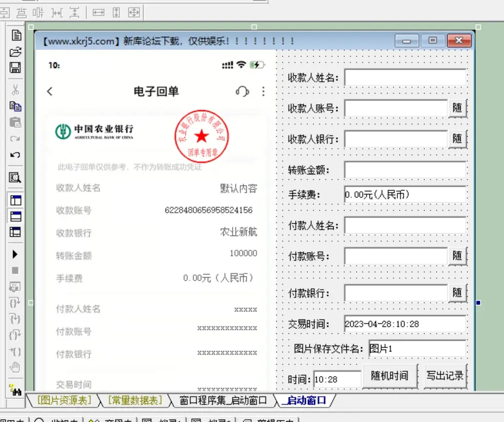Click 随 button beside 收款人账号
The image size is (504, 422).
[x=457, y=108]
